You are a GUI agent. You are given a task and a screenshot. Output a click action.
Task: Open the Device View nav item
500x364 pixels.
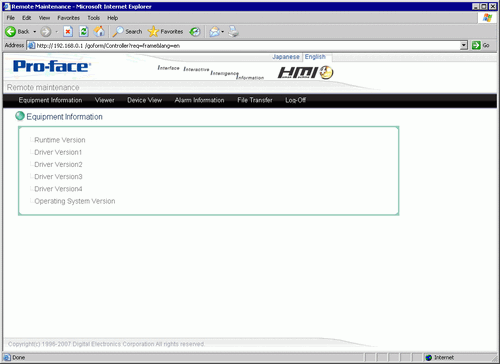(x=144, y=100)
